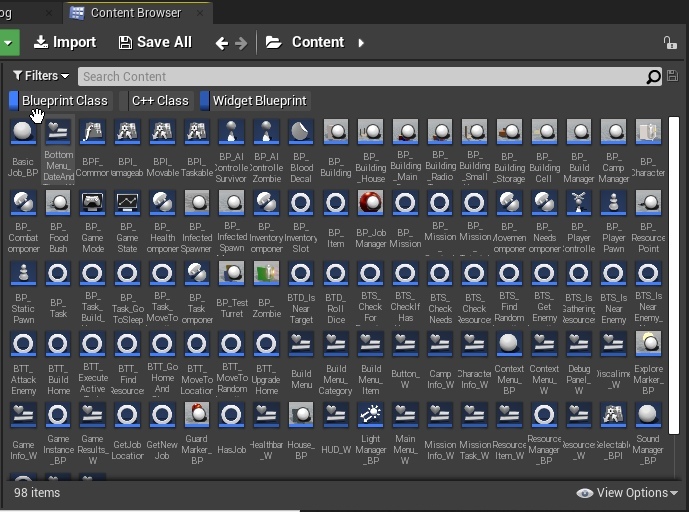Click the Content breadcrumb path item

point(317,42)
